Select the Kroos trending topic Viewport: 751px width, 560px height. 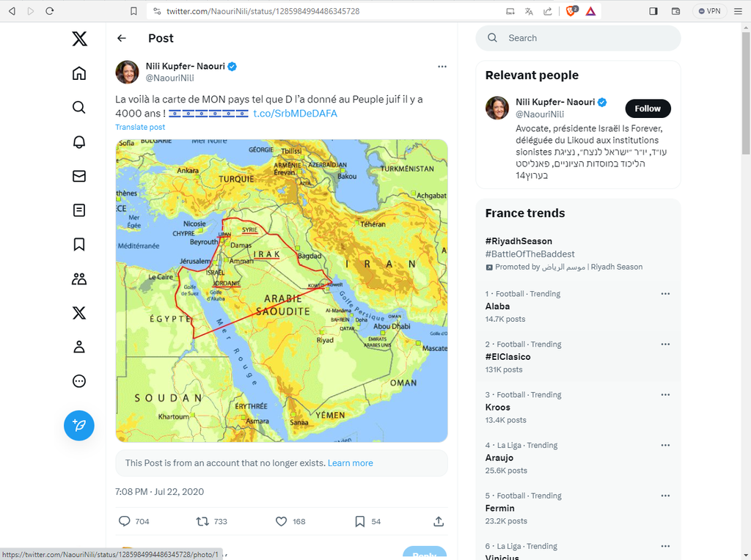coord(497,408)
